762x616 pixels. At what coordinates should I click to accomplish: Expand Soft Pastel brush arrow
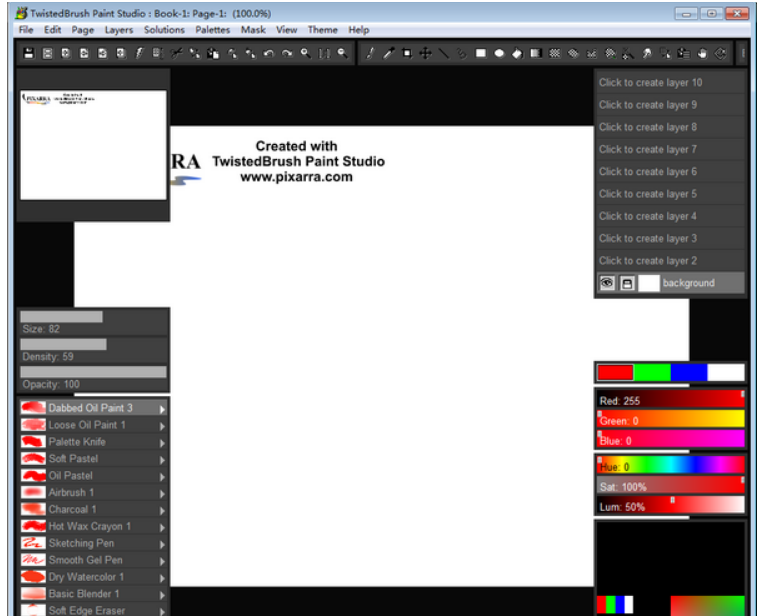coord(162,460)
